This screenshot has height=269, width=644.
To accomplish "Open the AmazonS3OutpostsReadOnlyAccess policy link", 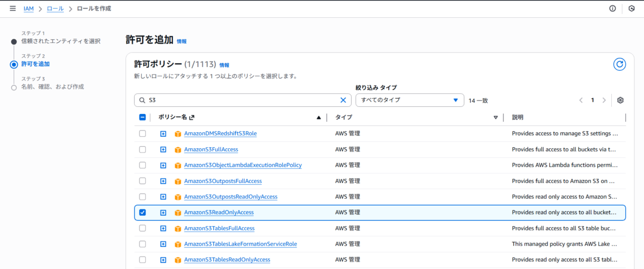I will click(x=231, y=197).
